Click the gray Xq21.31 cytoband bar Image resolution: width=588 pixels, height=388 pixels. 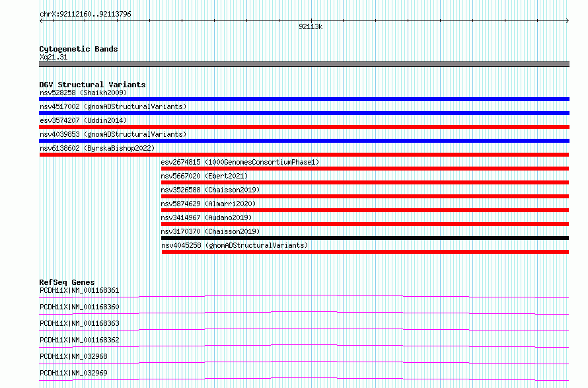tap(304, 64)
